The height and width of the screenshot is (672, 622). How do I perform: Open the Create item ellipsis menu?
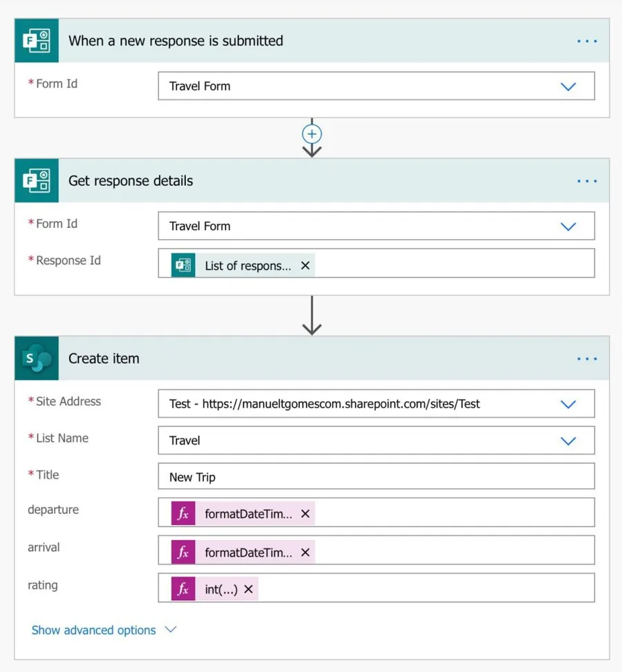[587, 359]
